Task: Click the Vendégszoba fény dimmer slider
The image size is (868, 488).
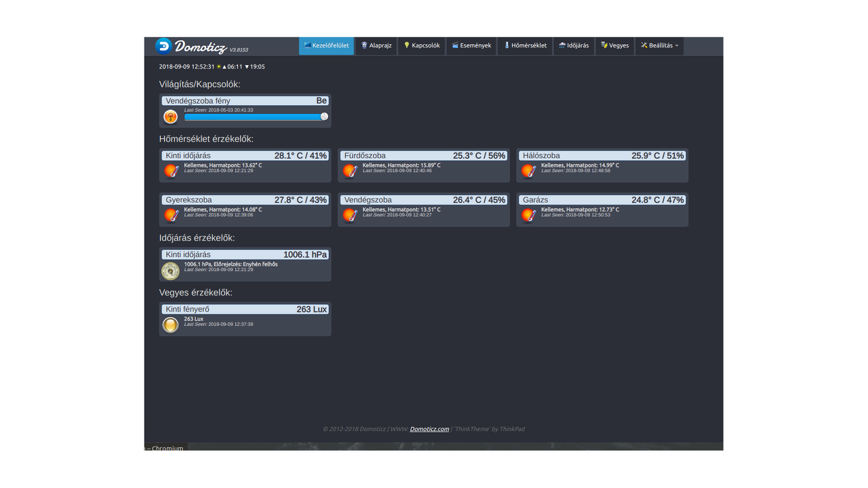Action: pos(256,117)
